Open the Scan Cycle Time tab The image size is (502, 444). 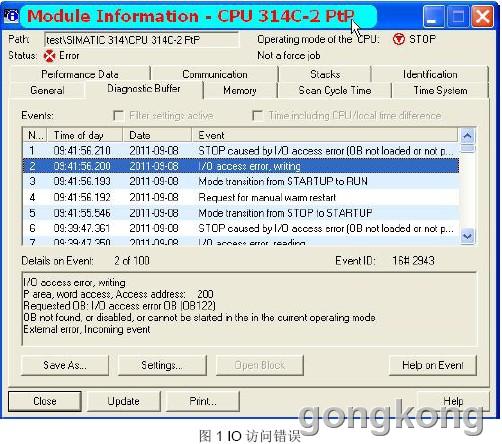(x=335, y=90)
